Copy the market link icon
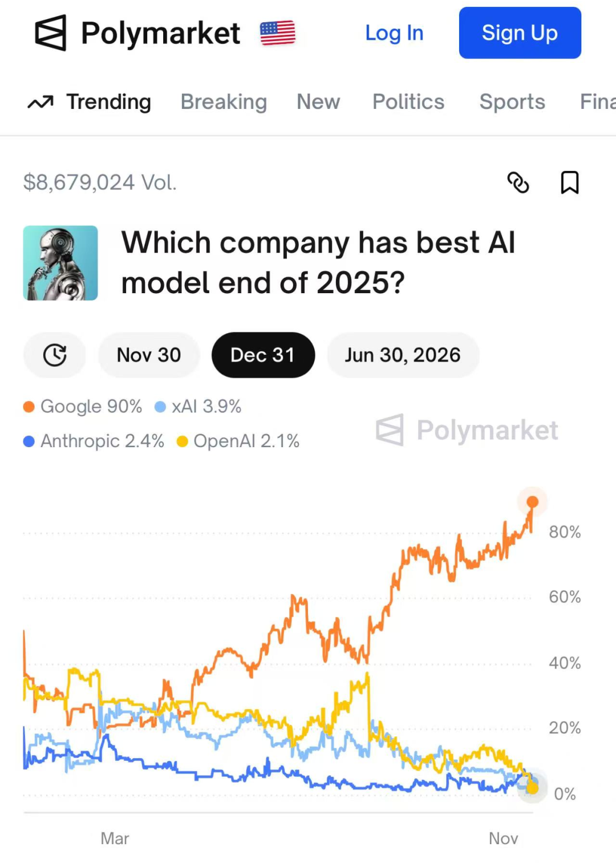616x863 pixels. coord(518,183)
